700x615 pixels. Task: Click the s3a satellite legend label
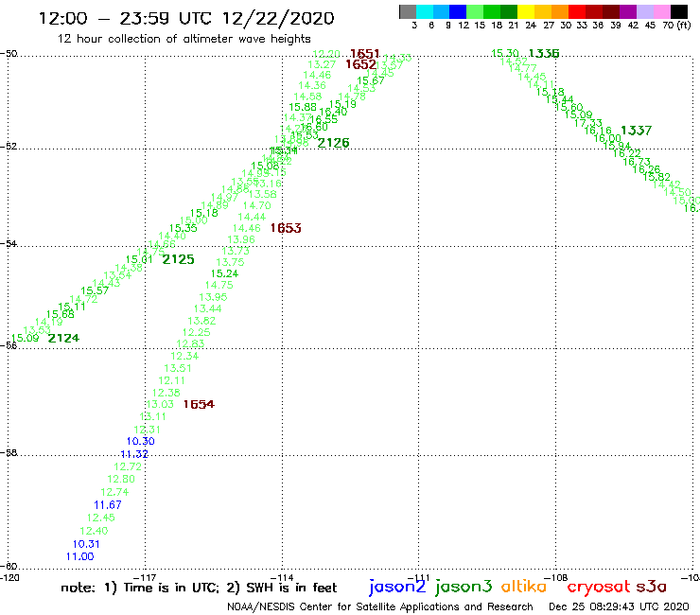652,587
